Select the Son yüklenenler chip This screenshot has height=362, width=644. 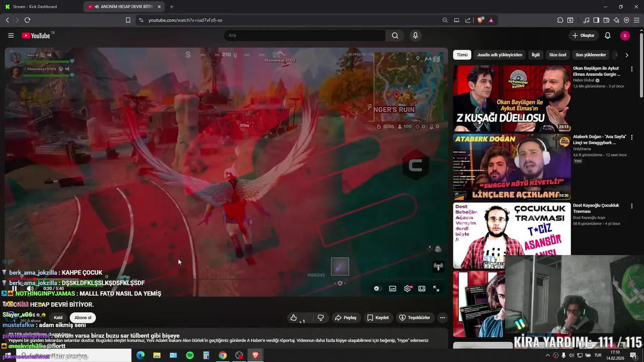click(x=591, y=55)
